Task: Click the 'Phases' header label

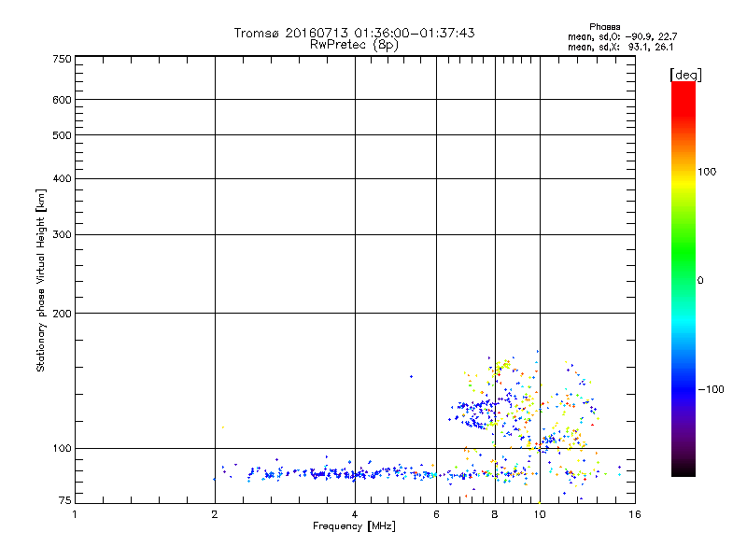Action: 604,27
